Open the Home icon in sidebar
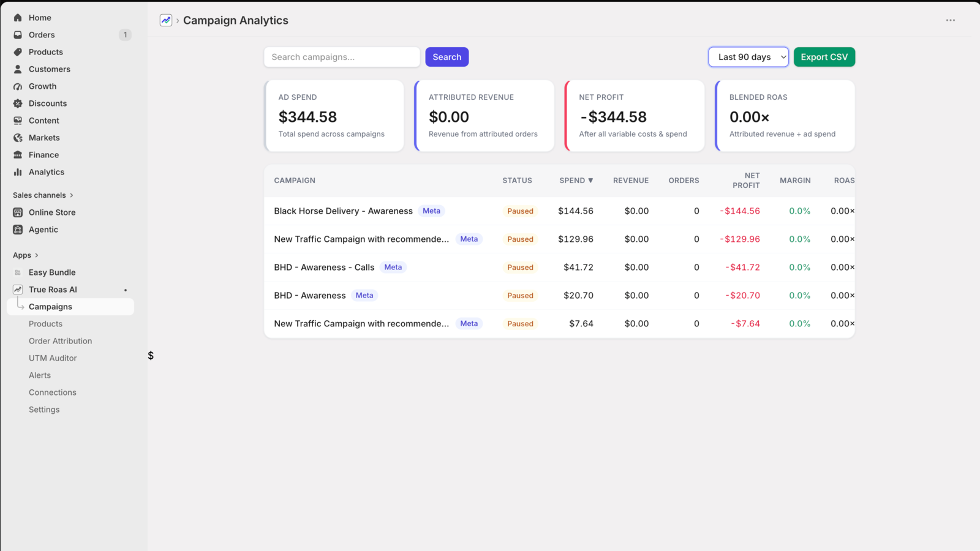Image resolution: width=980 pixels, height=551 pixels. [x=18, y=18]
